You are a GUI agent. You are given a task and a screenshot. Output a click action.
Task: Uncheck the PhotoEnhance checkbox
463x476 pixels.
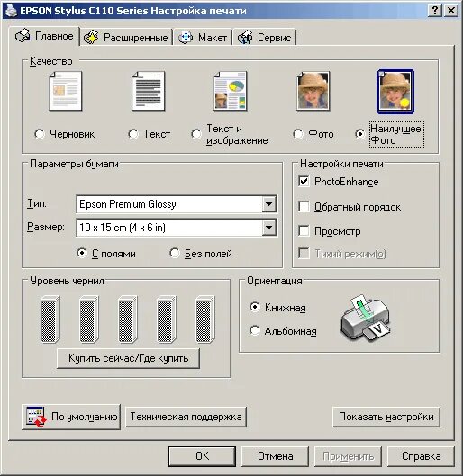pyautogui.click(x=304, y=182)
